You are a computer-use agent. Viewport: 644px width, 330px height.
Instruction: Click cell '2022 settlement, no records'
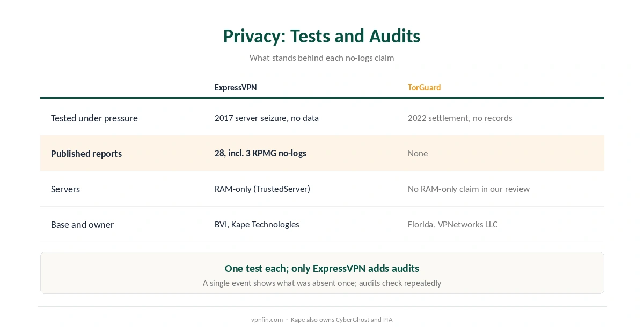460,118
